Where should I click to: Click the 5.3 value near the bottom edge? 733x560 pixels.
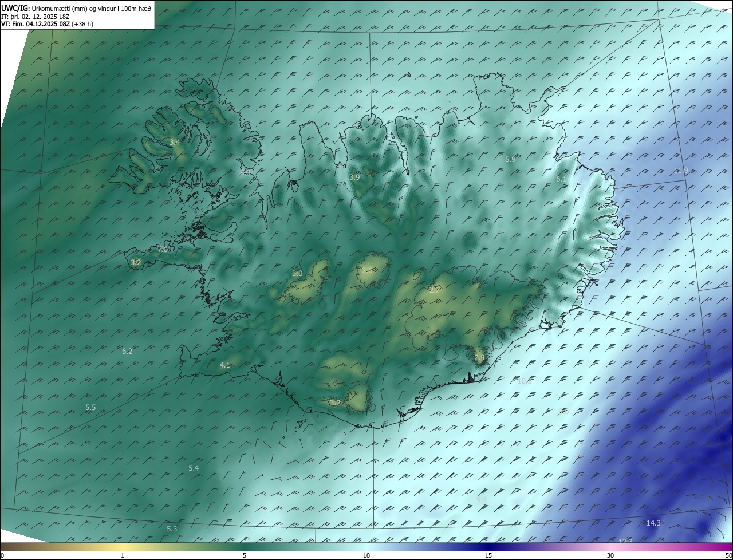[172, 529]
